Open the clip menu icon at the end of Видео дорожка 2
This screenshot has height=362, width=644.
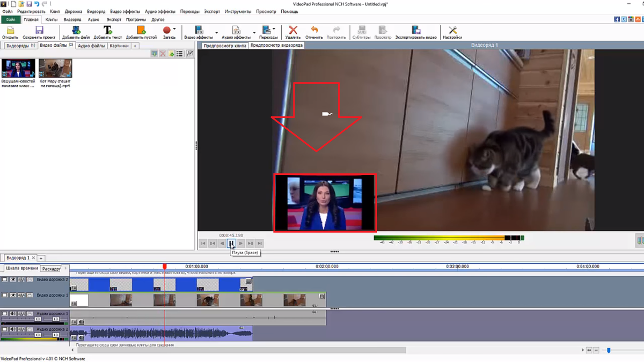click(x=248, y=281)
